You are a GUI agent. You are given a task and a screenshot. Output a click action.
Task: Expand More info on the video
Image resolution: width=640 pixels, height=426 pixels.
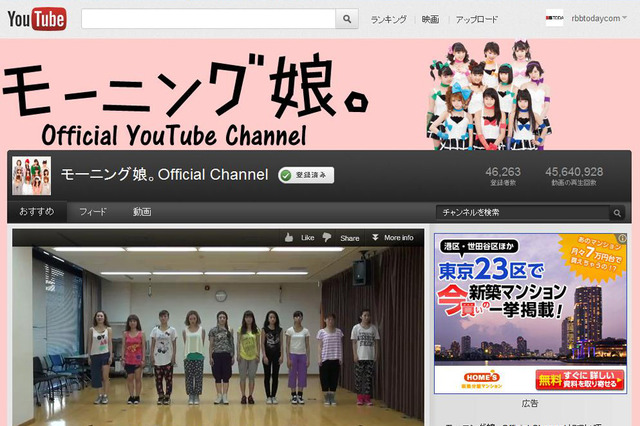click(x=393, y=237)
